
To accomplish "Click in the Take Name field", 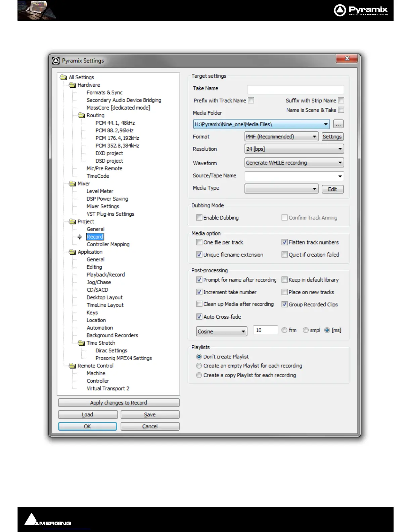I will (295, 89).
